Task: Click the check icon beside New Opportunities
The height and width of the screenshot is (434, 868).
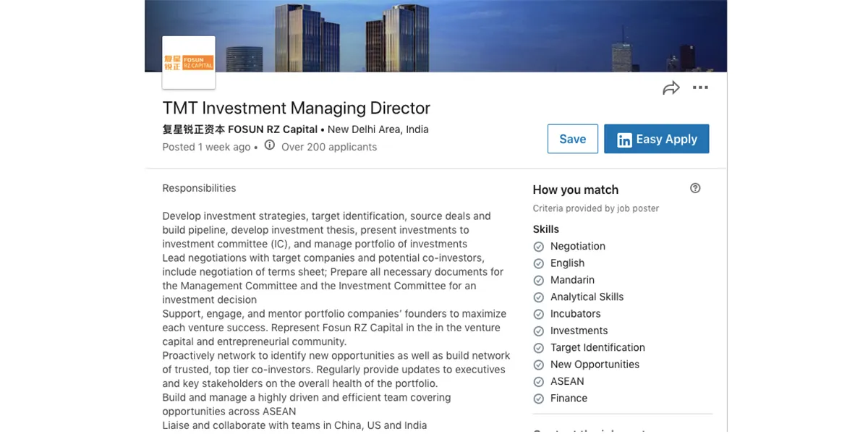Action: pos(539,365)
